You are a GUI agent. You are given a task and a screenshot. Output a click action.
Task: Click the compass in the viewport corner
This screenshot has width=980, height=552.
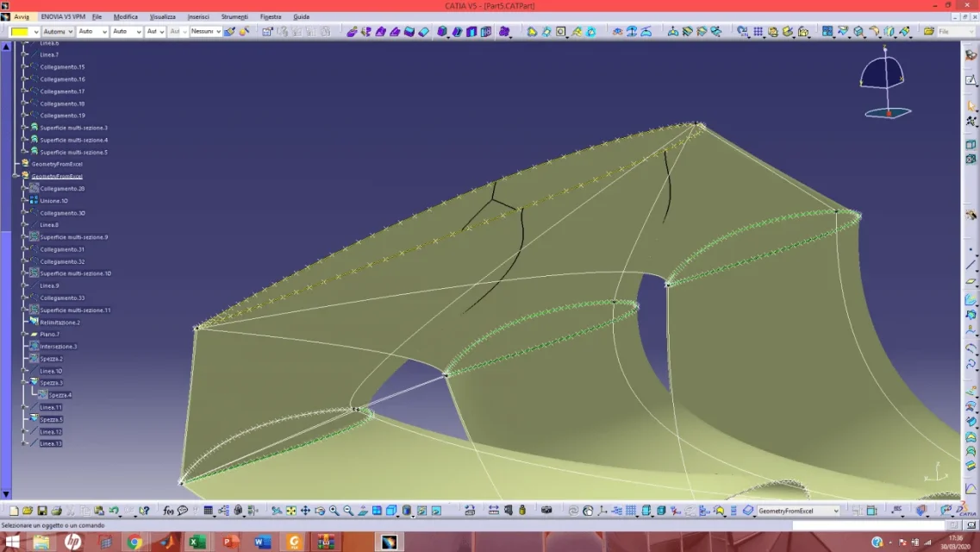coord(886,82)
